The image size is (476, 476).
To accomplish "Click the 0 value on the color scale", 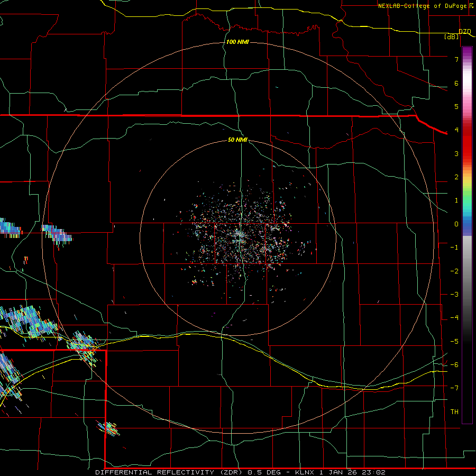I will pos(456,224).
